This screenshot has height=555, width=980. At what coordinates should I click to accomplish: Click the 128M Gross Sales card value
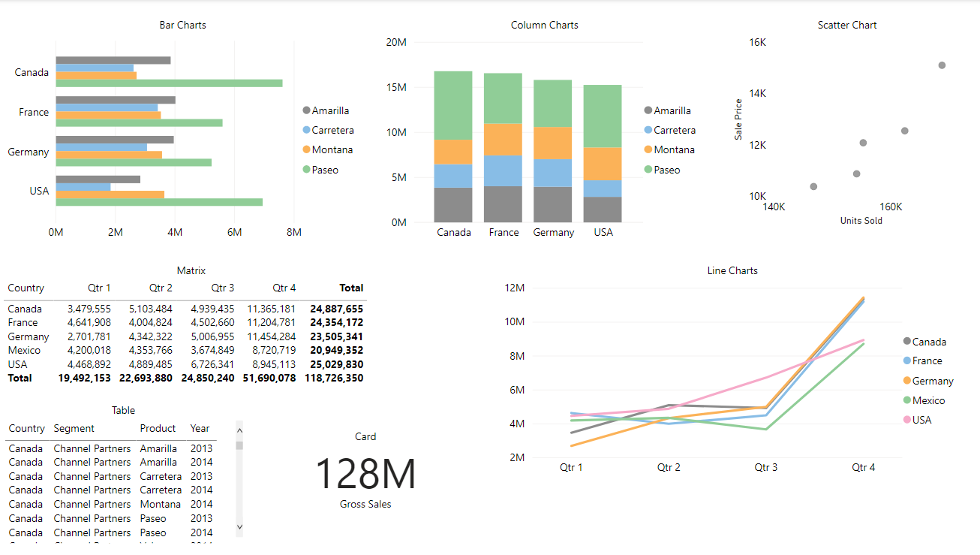[x=365, y=473]
